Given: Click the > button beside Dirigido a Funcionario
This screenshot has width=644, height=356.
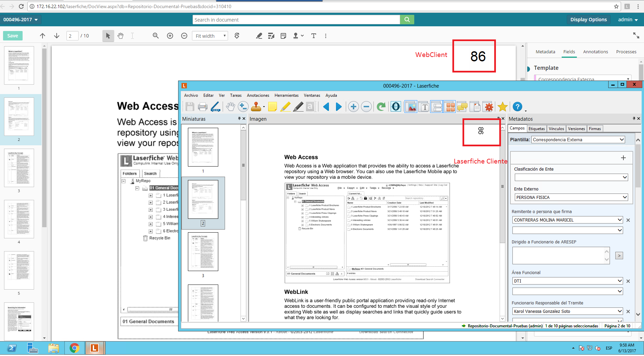Looking at the screenshot, I should pos(619,256).
